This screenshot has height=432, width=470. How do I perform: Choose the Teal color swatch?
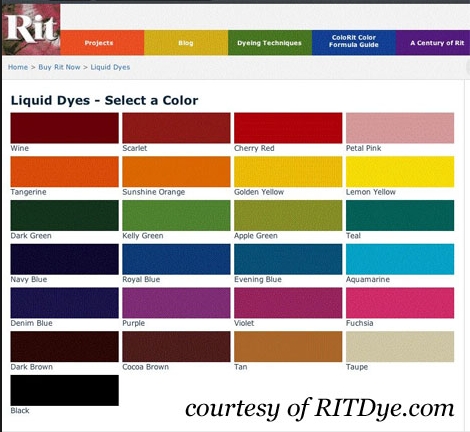pyautogui.click(x=400, y=215)
